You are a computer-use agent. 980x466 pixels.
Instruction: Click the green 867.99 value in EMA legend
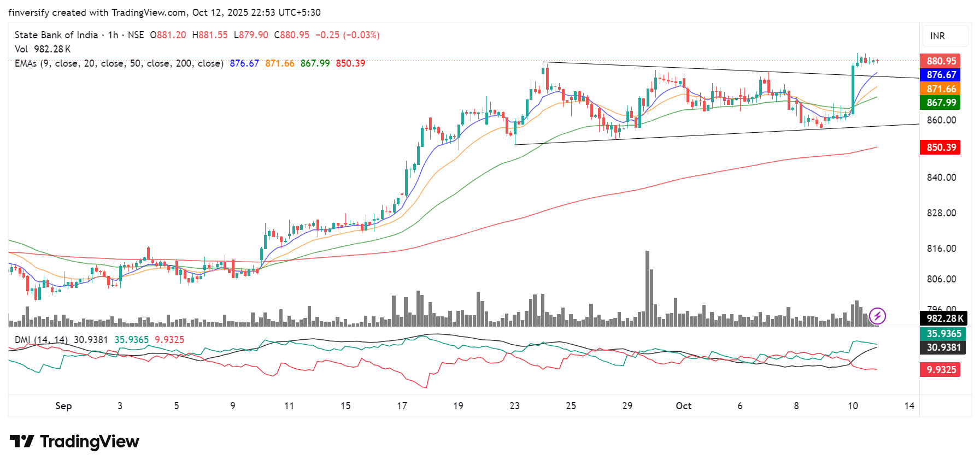tap(315, 63)
